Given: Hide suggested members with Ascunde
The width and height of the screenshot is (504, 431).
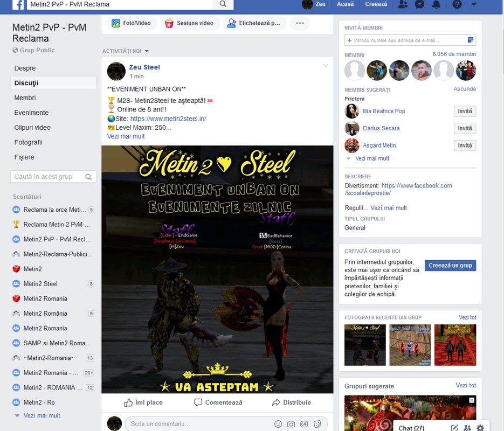Looking at the screenshot, I should coord(465,89).
